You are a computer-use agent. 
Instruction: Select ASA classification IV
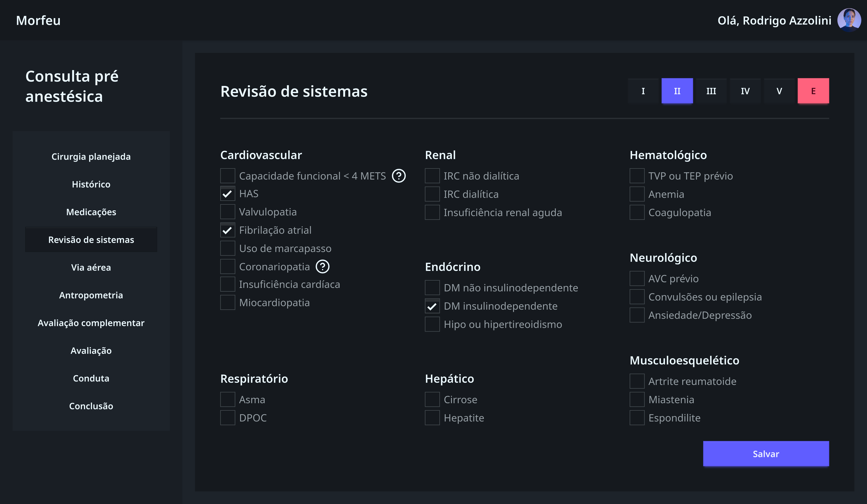pos(745,90)
